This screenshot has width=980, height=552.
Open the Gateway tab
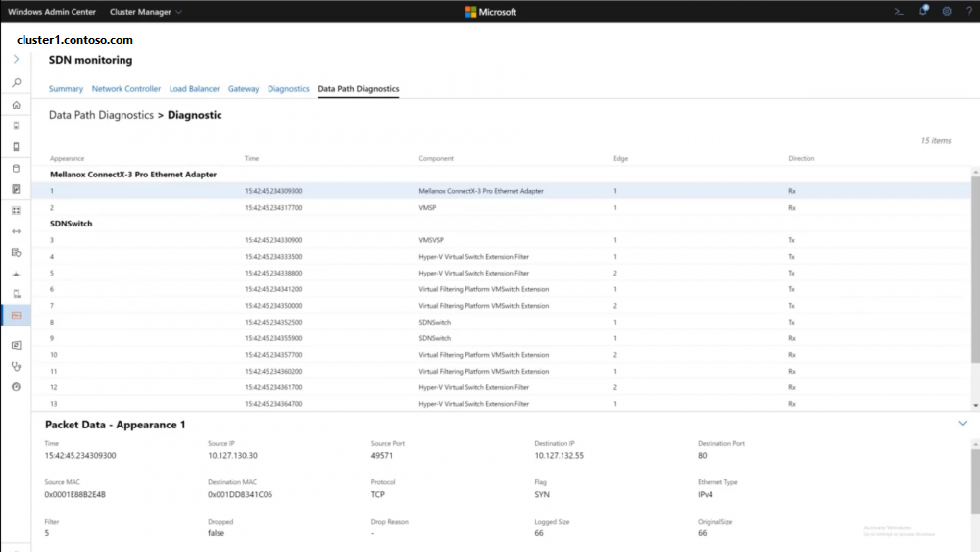[243, 89]
